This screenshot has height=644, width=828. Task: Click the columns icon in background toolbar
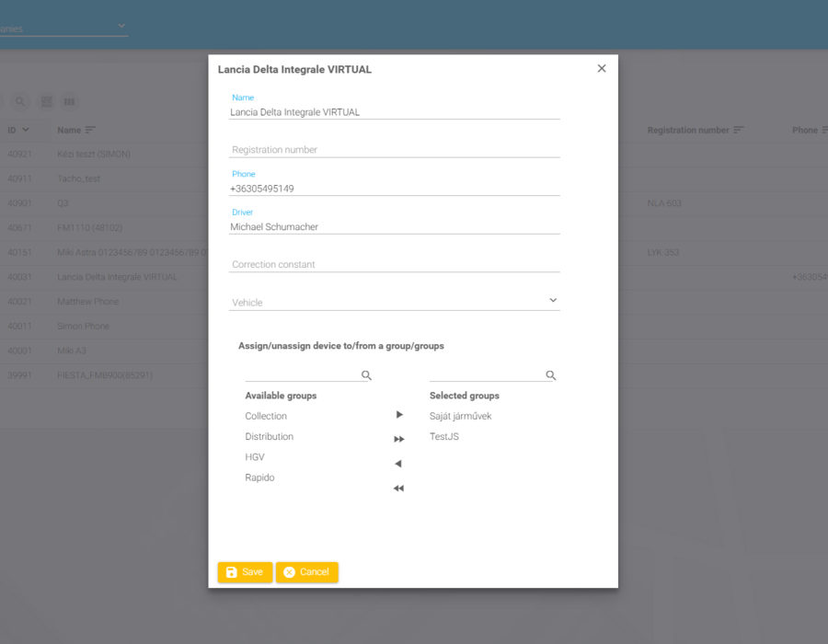point(69,101)
